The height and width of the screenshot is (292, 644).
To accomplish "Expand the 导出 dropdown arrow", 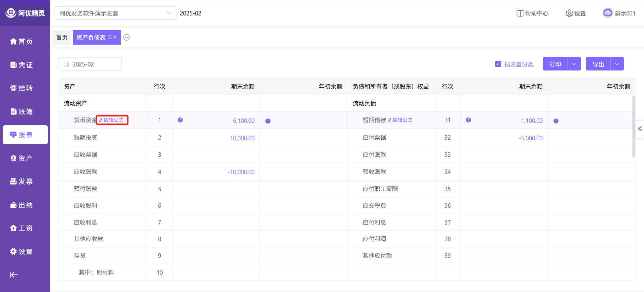I will point(617,64).
